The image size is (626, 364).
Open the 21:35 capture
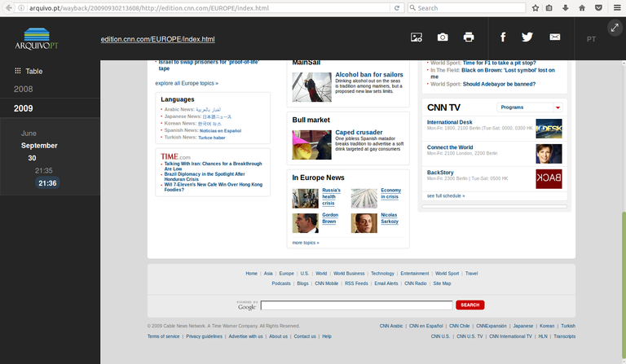[x=43, y=171]
